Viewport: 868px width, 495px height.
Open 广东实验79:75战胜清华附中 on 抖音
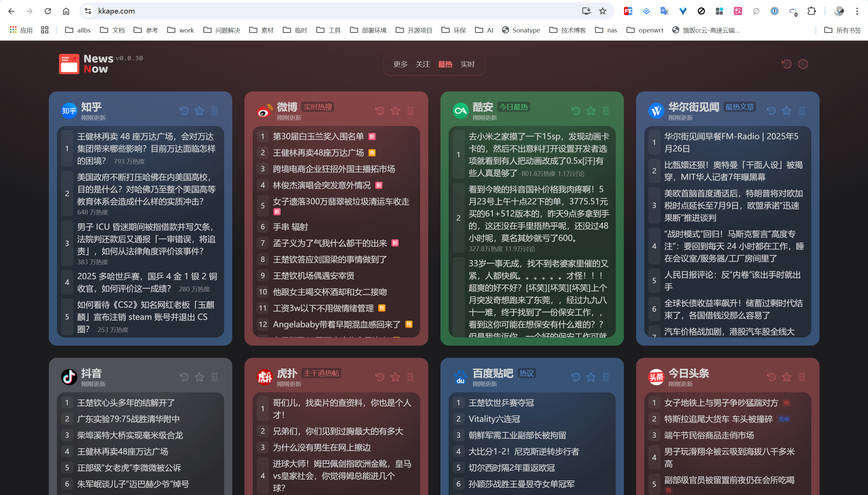(128, 419)
